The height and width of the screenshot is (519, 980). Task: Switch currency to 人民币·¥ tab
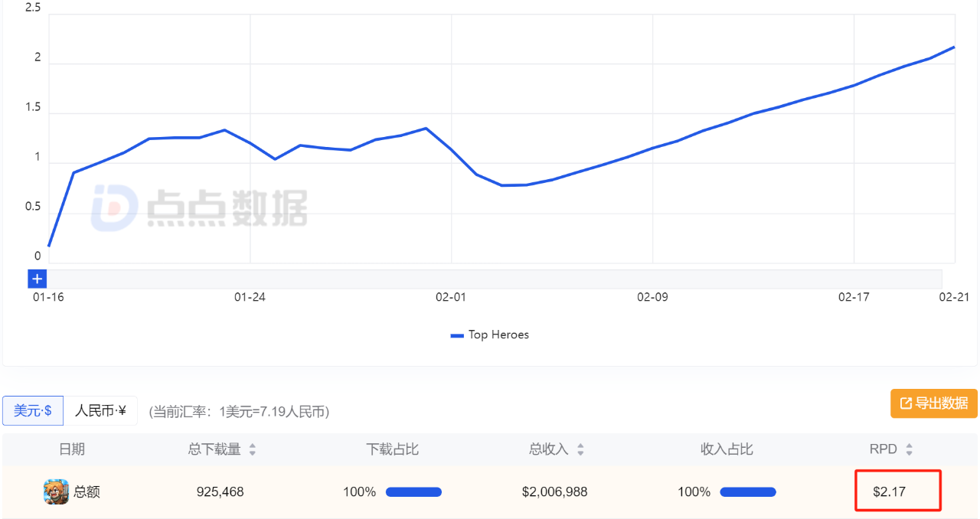100,410
